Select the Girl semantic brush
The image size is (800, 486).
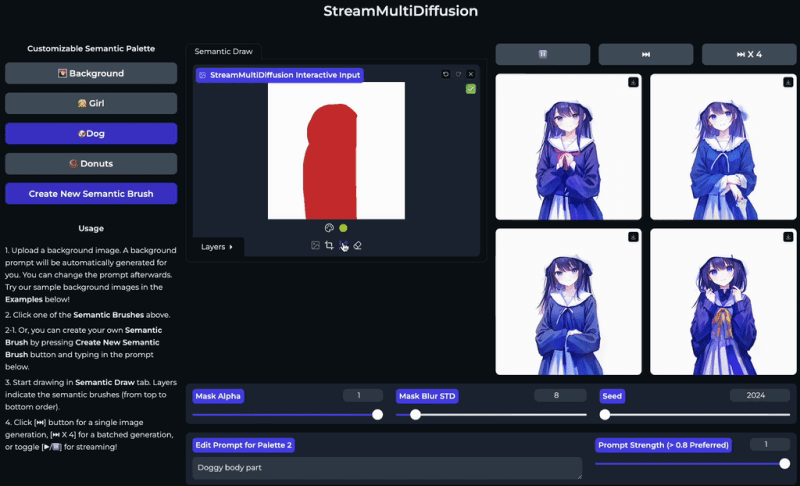[91, 103]
